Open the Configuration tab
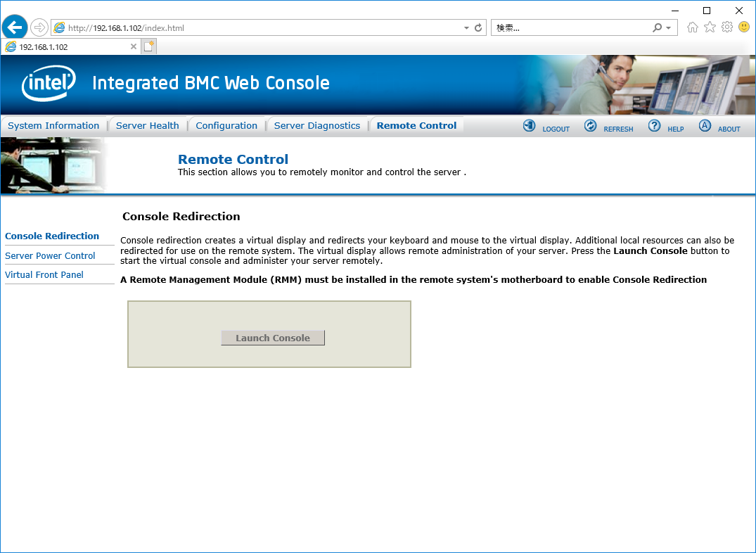Screen dimensions: 756x553 (226, 125)
